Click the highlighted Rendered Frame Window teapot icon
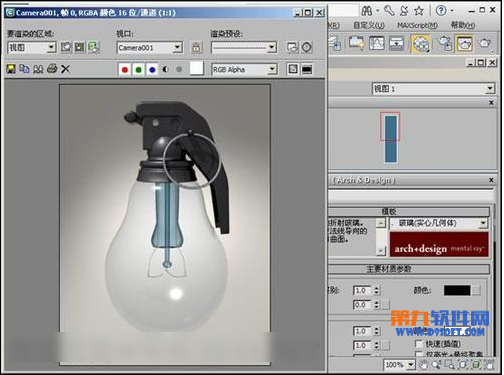The image size is (504, 375). tap(464, 43)
